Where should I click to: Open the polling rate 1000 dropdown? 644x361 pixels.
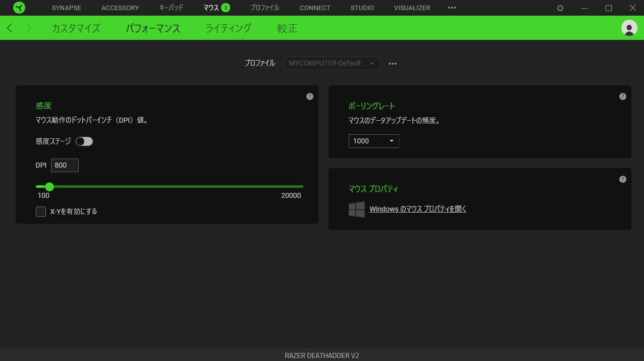pyautogui.click(x=374, y=141)
